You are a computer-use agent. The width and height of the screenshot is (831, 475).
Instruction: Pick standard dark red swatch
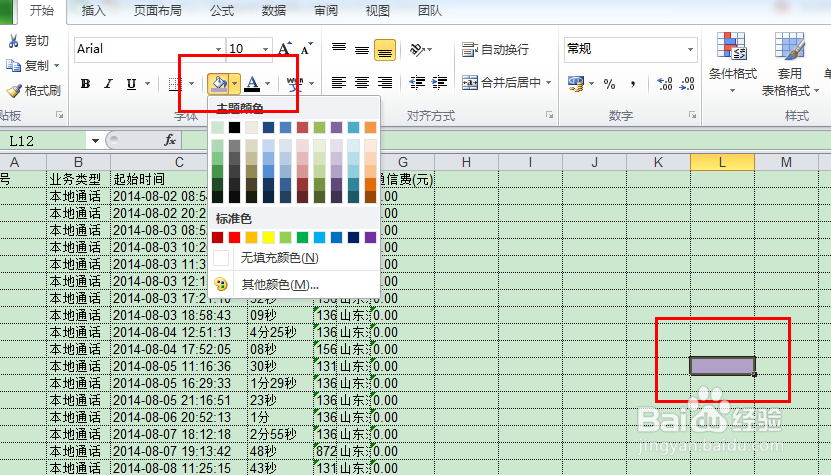coord(218,237)
